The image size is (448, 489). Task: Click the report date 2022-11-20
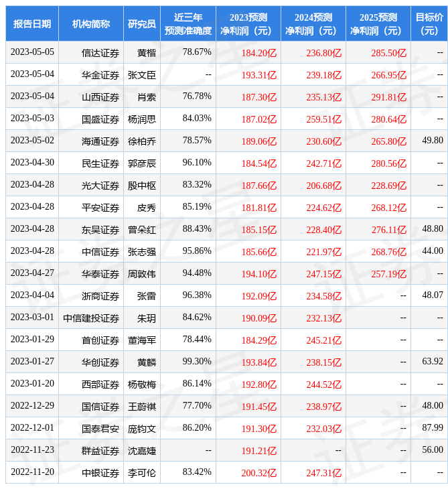pos(32,472)
